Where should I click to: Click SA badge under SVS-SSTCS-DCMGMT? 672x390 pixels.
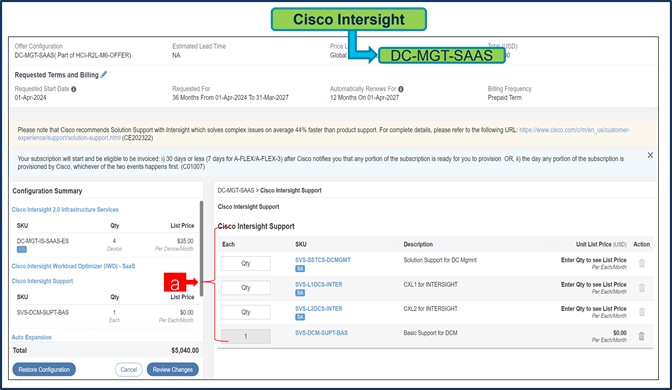[x=300, y=269]
